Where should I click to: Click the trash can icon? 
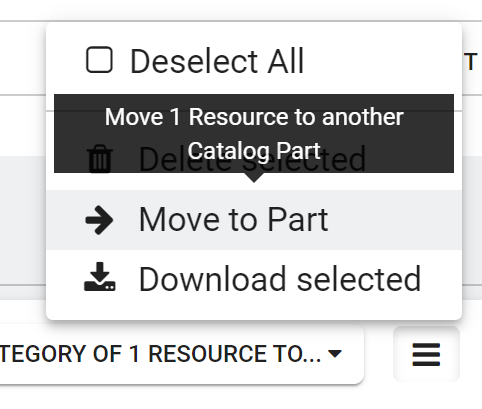(x=99, y=159)
